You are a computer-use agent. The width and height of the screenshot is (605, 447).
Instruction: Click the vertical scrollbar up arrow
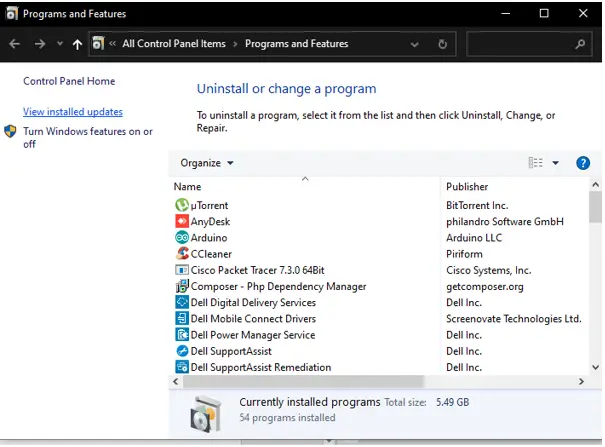coord(595,185)
